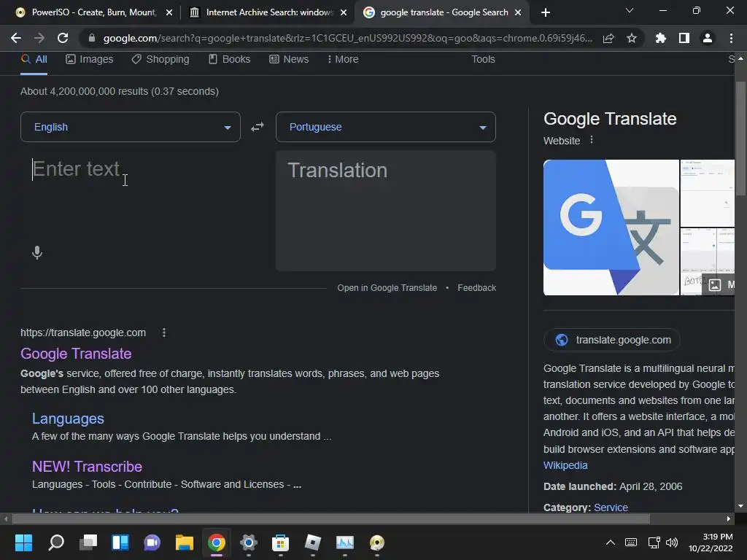Click the Service category link
747x560 pixels.
point(611,507)
